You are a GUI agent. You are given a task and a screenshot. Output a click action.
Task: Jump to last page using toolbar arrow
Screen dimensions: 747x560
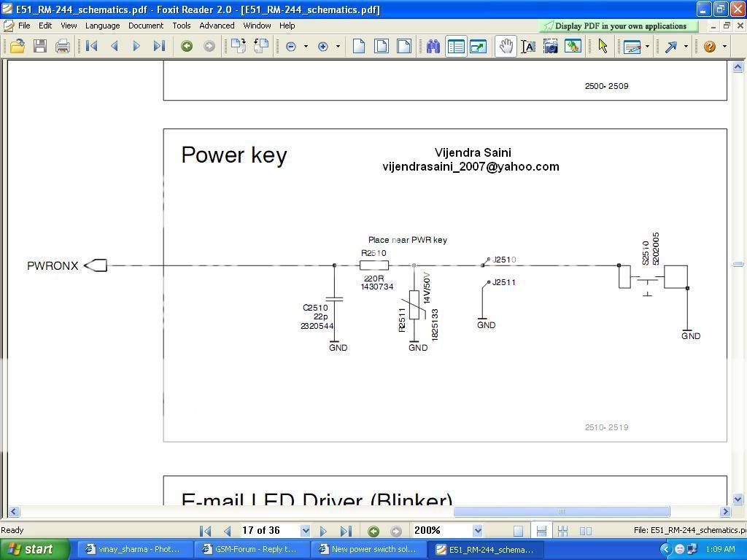point(159,46)
